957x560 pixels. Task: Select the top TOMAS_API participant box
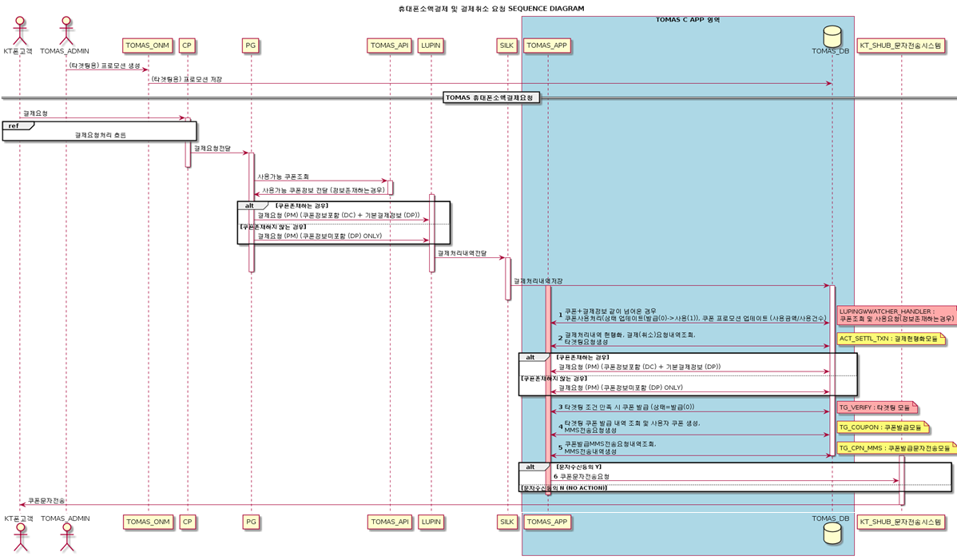pyautogui.click(x=389, y=46)
